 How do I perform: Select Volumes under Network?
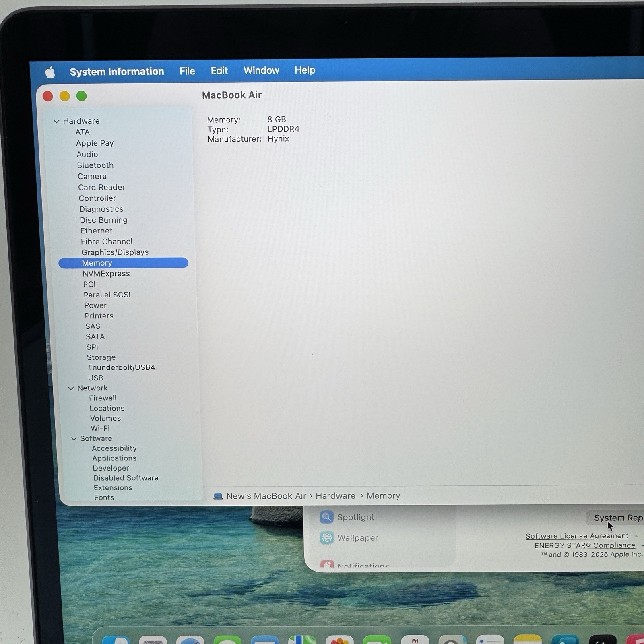coord(105,418)
